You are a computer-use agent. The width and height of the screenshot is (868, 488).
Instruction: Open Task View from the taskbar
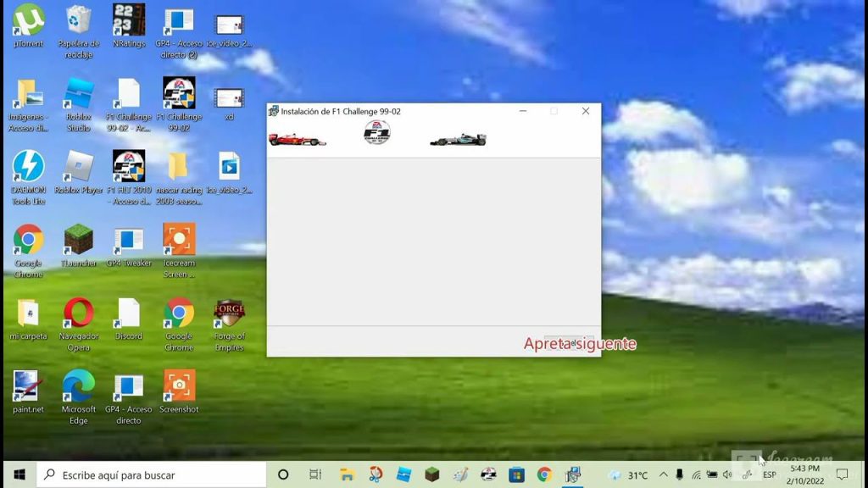315,475
